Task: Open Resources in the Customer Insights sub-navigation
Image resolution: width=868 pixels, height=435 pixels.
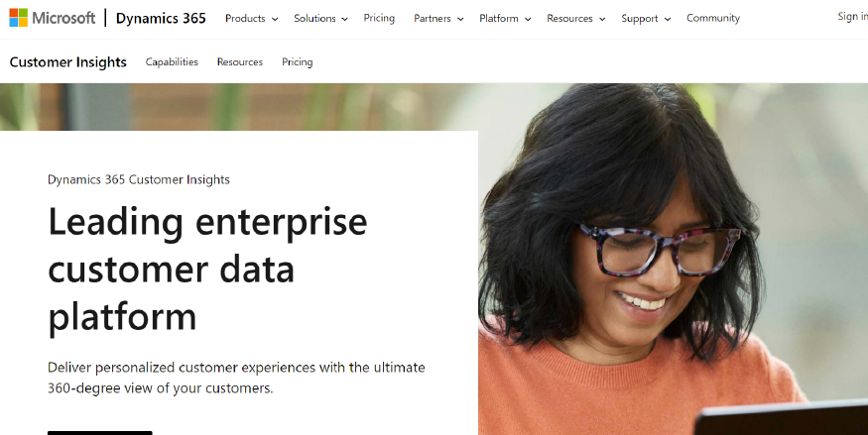Action: (240, 61)
